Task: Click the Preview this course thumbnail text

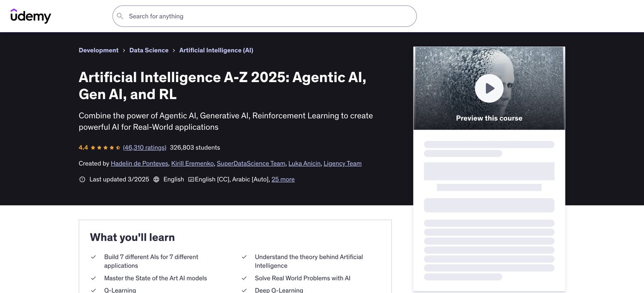Action: [x=489, y=118]
